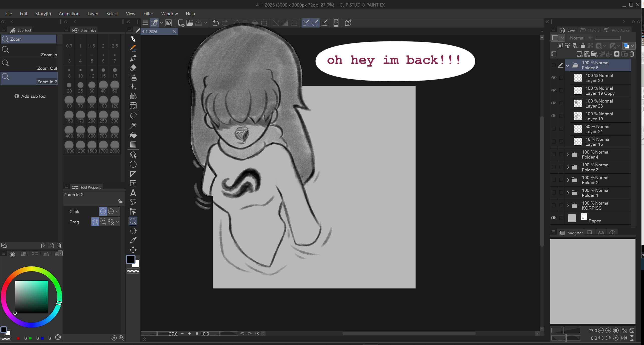Viewport: 644px width, 345px height.
Task: Hide Layer 20 using its eye icon
Action: pos(554,78)
